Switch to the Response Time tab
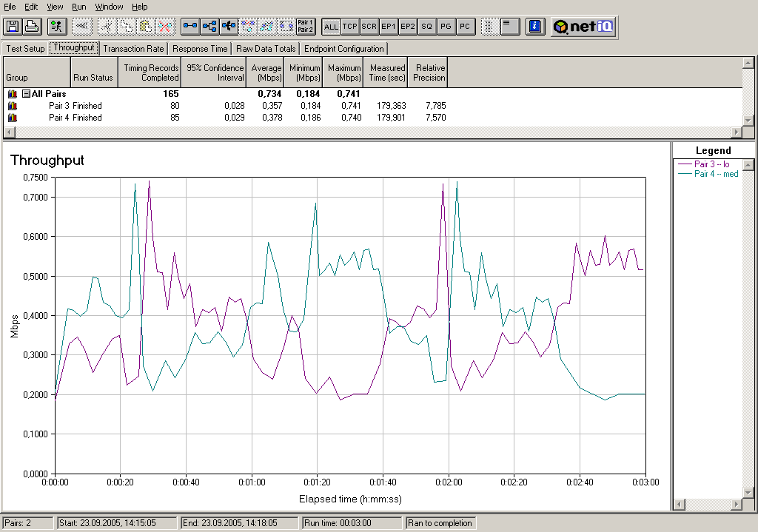This screenshot has width=758, height=532. tap(200, 49)
